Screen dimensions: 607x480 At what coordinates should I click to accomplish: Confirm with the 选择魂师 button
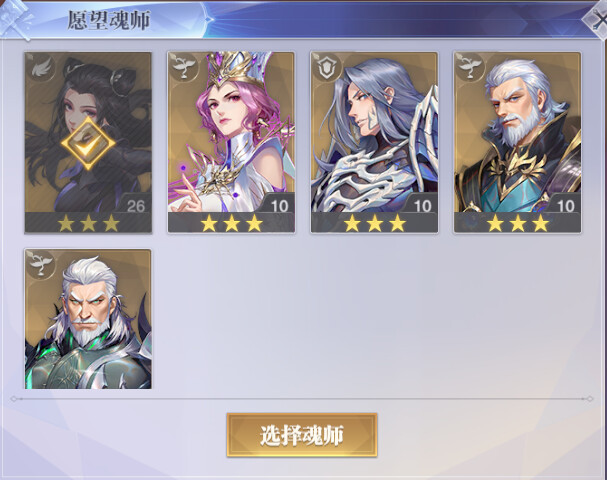point(302,435)
